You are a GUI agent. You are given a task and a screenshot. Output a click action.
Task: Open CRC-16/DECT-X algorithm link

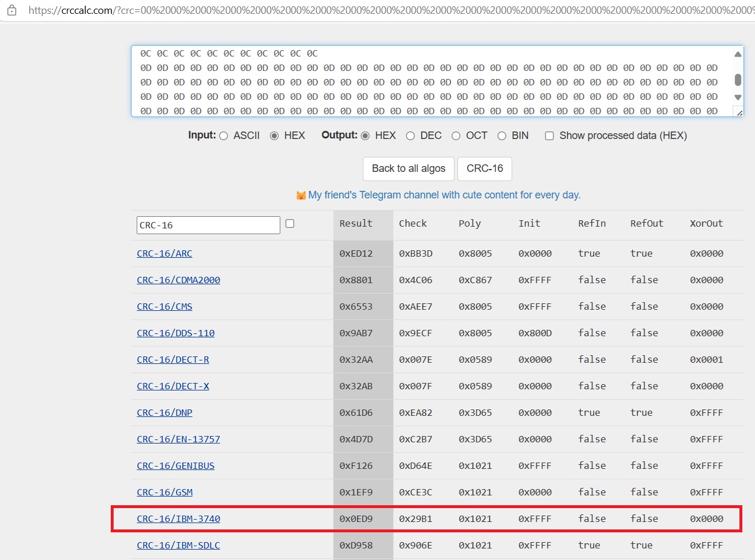click(173, 386)
